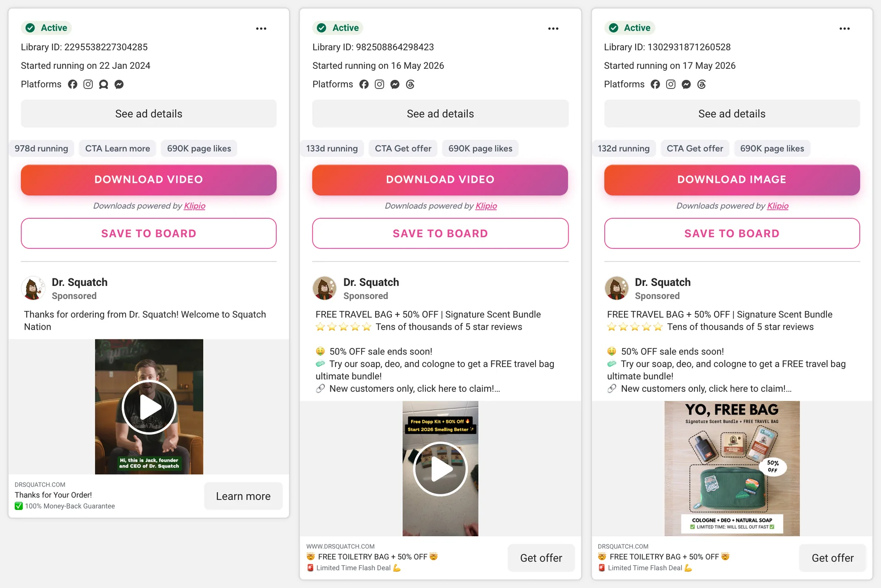881x588 pixels.
Task: See ad details for Library ID 1302931871260528
Action: (x=732, y=114)
